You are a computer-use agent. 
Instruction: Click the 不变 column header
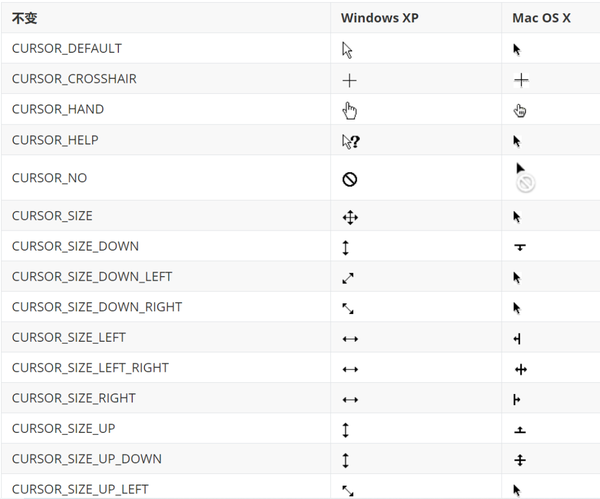tap(25, 18)
